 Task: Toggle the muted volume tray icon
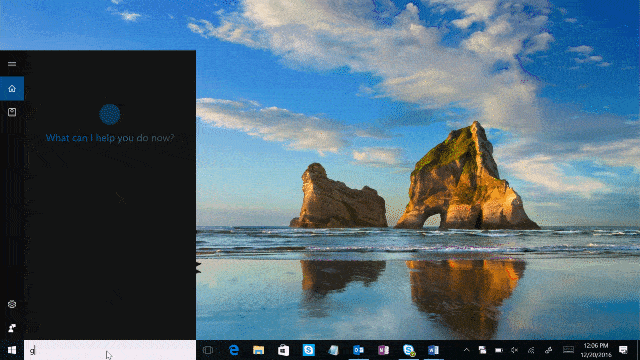point(515,350)
